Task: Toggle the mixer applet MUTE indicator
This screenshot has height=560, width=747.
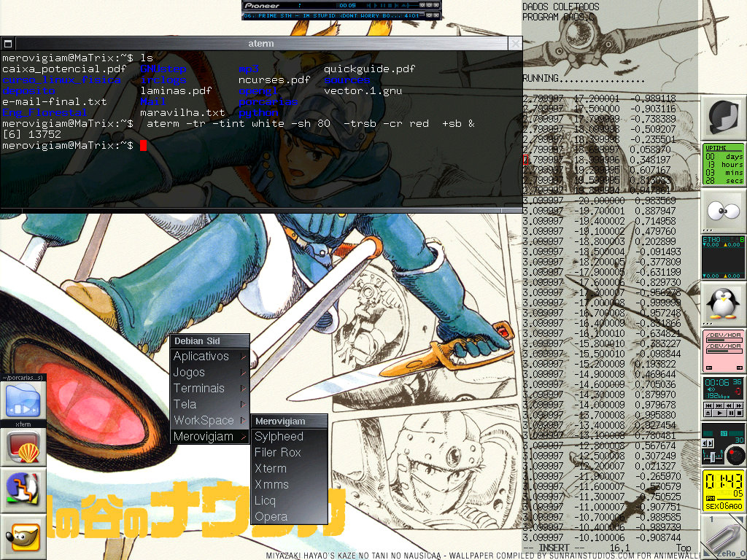Action: (x=736, y=433)
